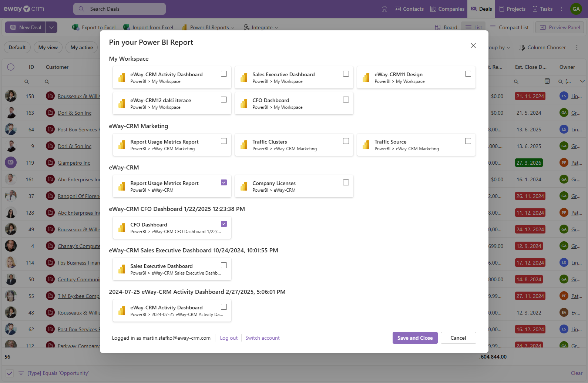
Task: Check eWay-CRM Activity Dashboard in My Workspace
Action: coord(224,74)
